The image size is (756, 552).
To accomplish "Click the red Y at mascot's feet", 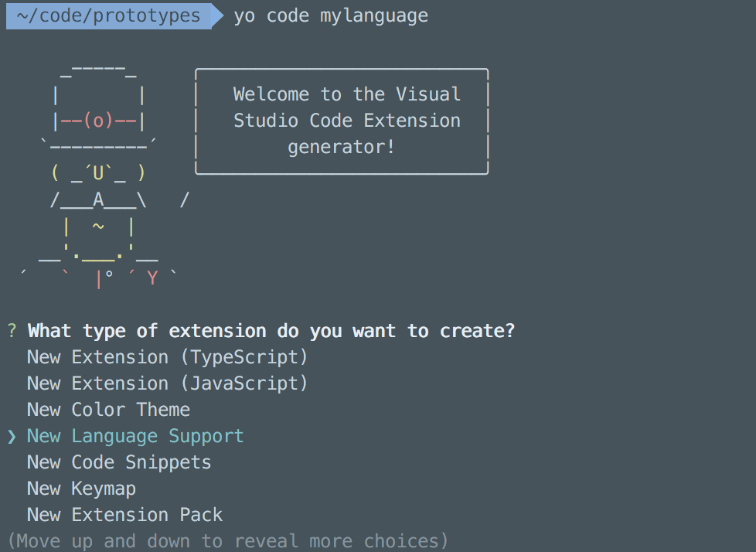I will [152, 278].
